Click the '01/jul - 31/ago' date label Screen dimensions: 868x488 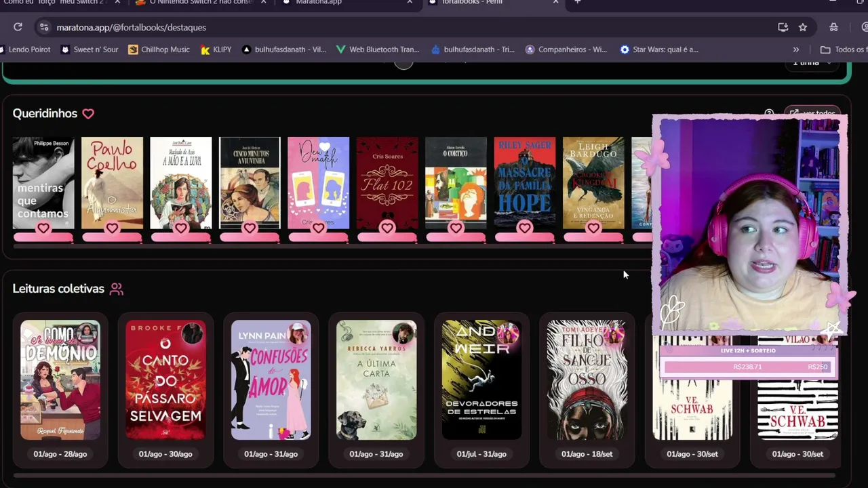pos(481,454)
